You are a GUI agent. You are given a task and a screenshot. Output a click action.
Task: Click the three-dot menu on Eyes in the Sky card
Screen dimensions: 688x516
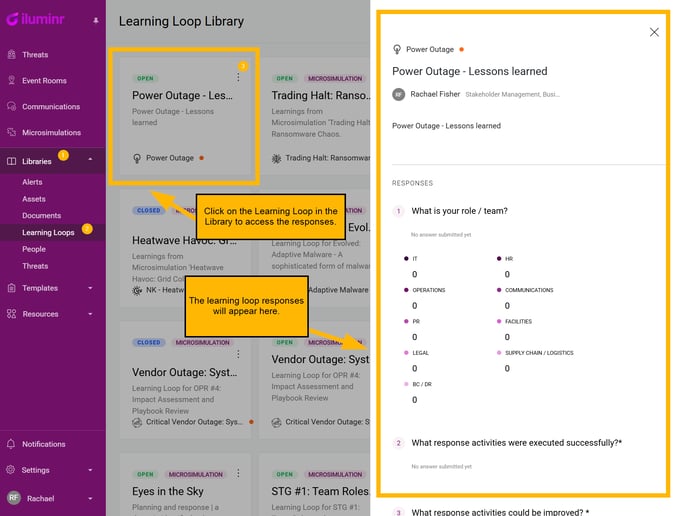tap(238, 473)
